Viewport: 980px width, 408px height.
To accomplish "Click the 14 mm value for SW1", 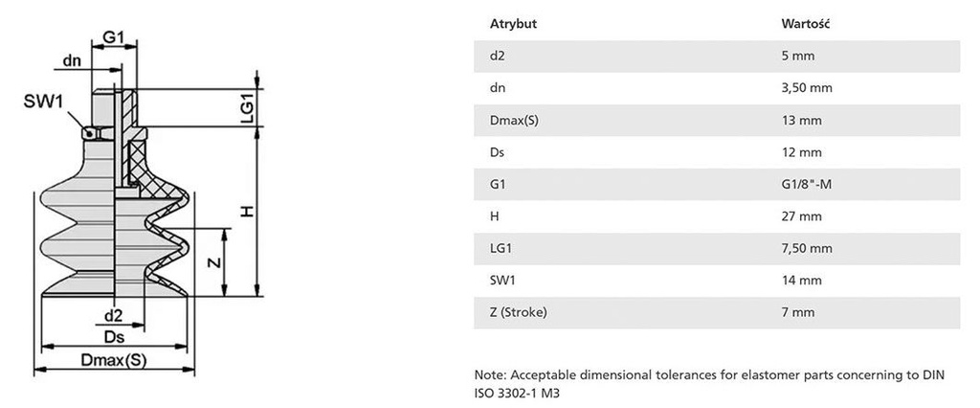I will (802, 281).
